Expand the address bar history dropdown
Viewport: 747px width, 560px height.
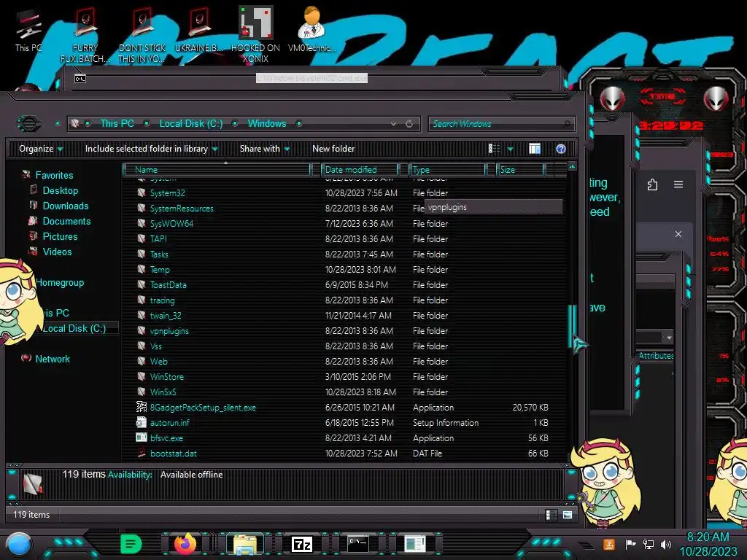(393, 124)
